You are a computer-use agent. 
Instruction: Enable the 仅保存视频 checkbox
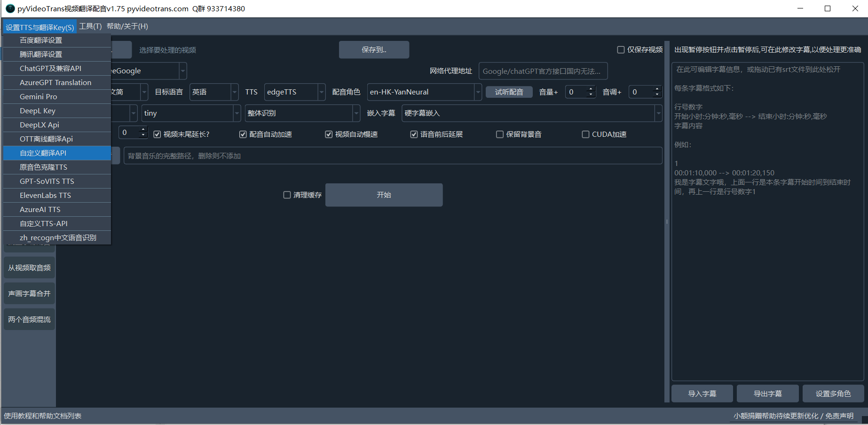pyautogui.click(x=621, y=49)
